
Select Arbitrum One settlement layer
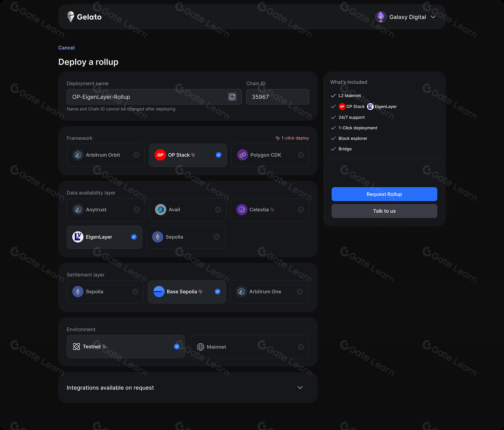pyautogui.click(x=269, y=291)
